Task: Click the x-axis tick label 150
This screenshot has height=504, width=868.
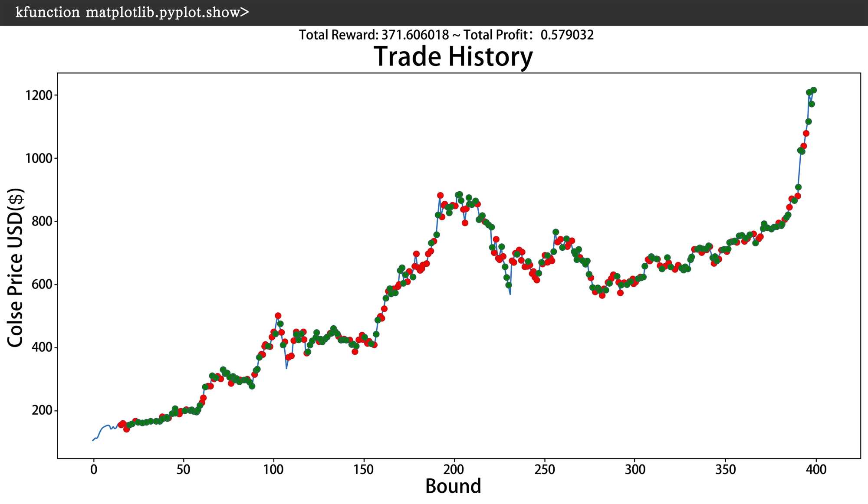Action: 363,469
